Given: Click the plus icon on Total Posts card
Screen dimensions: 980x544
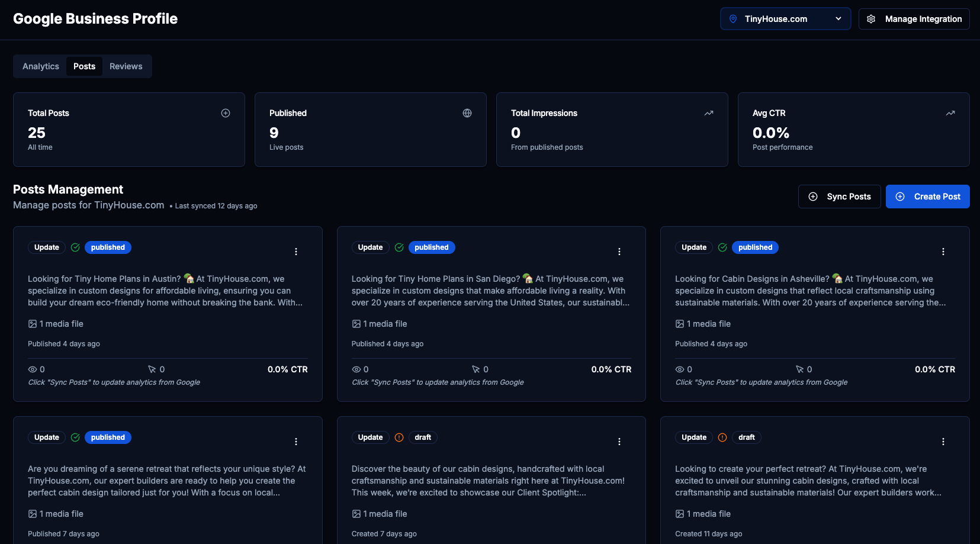Looking at the screenshot, I should point(226,113).
